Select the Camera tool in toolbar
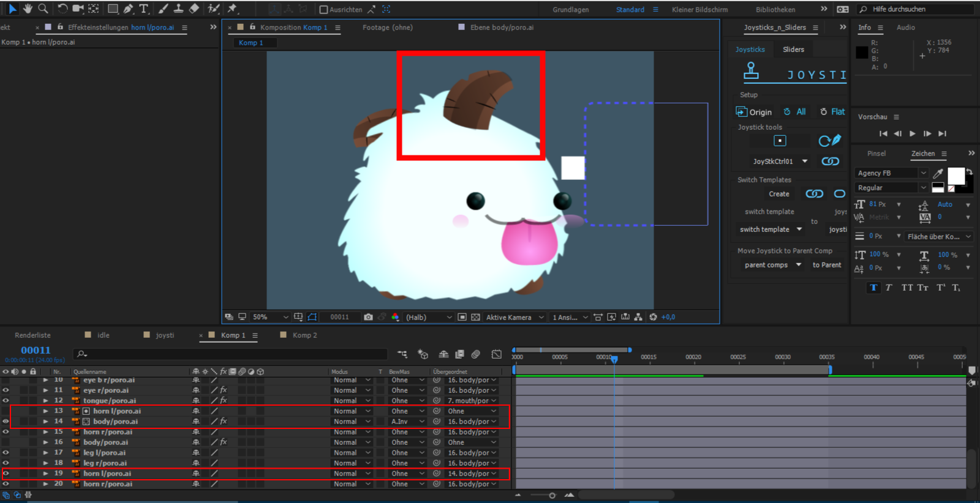 tap(78, 9)
